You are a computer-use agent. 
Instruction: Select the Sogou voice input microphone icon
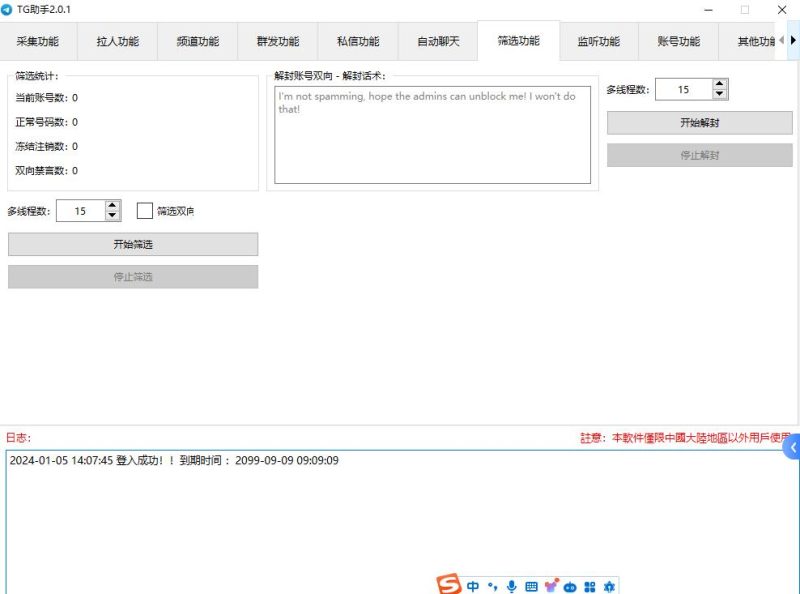512,586
